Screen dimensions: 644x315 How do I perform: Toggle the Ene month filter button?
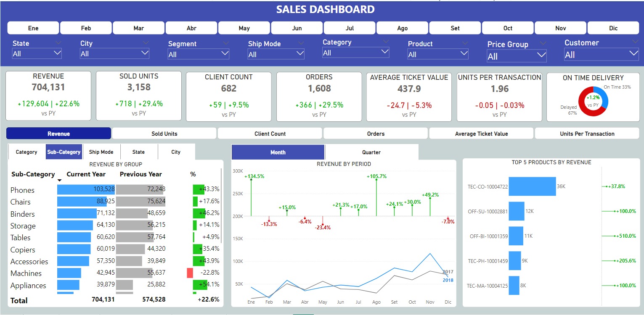33,28
